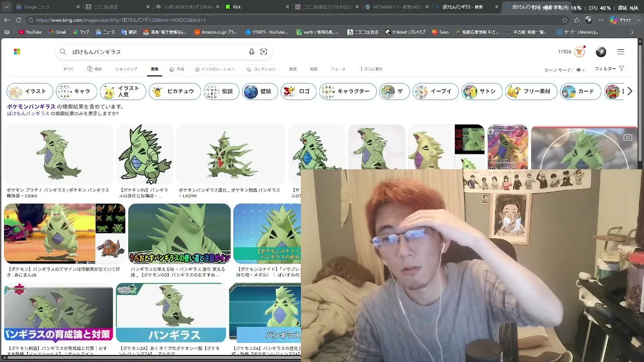644x362 pixels.
Task: Click the search box containing ぽけもんバンギラス
Action: [164, 52]
